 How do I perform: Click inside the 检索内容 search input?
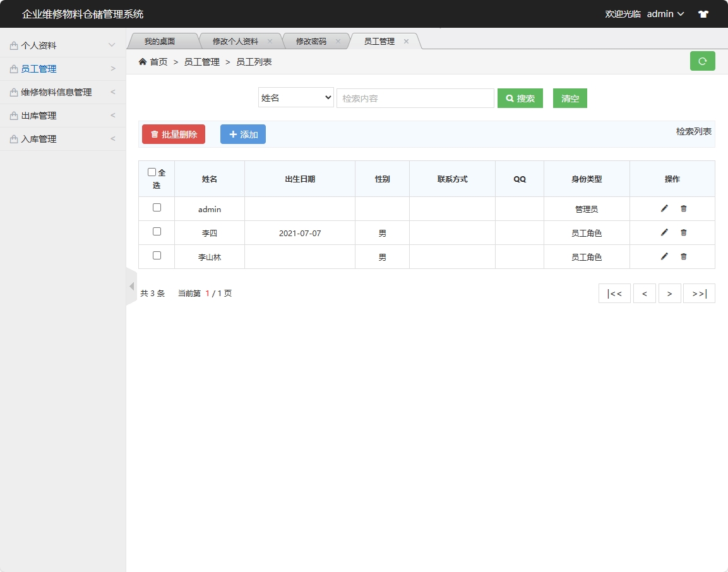(415, 97)
